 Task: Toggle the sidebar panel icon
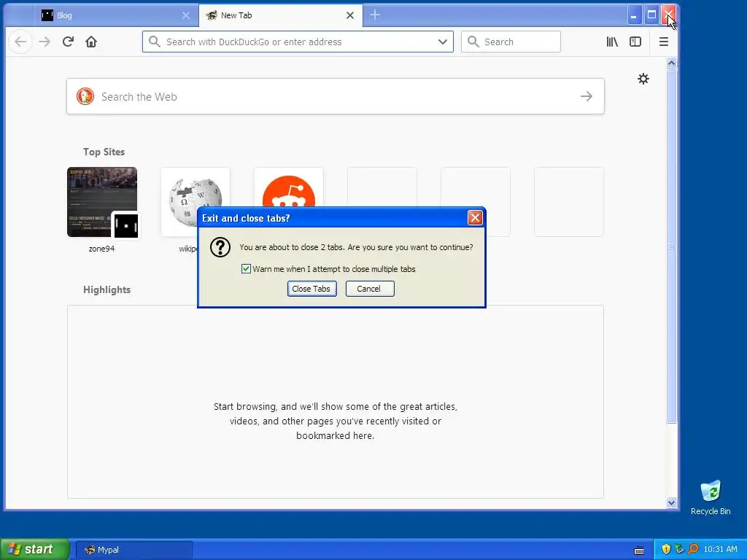point(635,42)
